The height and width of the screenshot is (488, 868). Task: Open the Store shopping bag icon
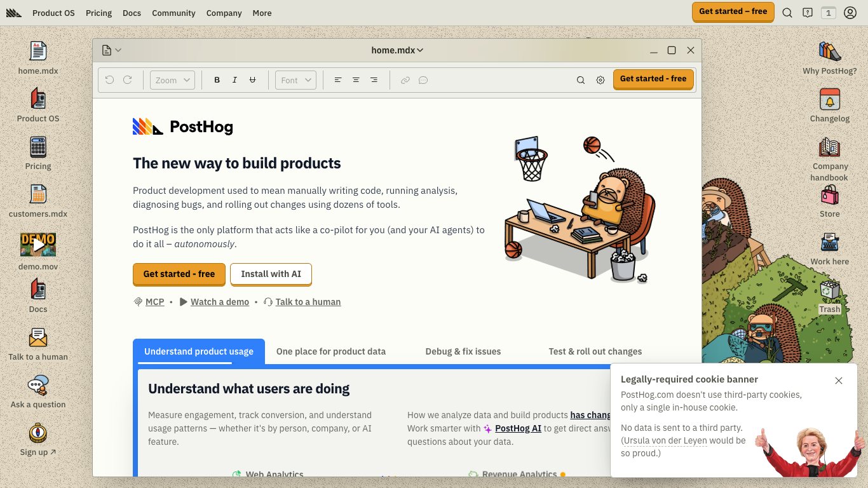coord(829,201)
